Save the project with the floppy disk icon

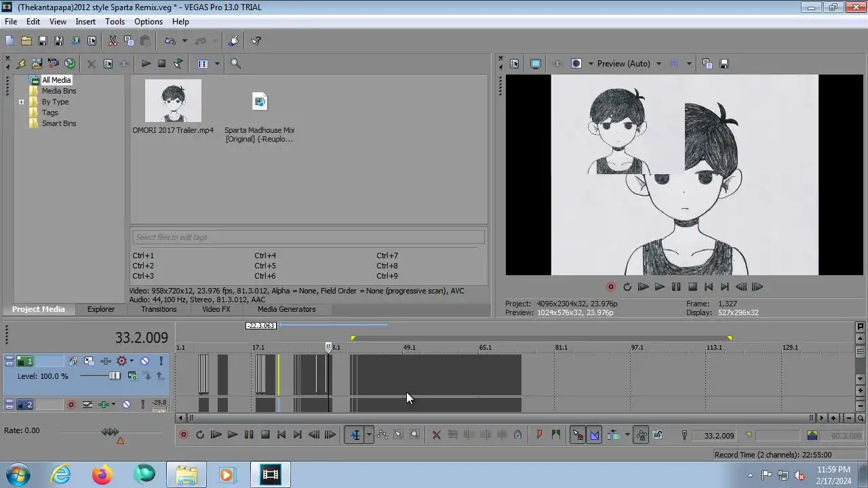tap(42, 41)
